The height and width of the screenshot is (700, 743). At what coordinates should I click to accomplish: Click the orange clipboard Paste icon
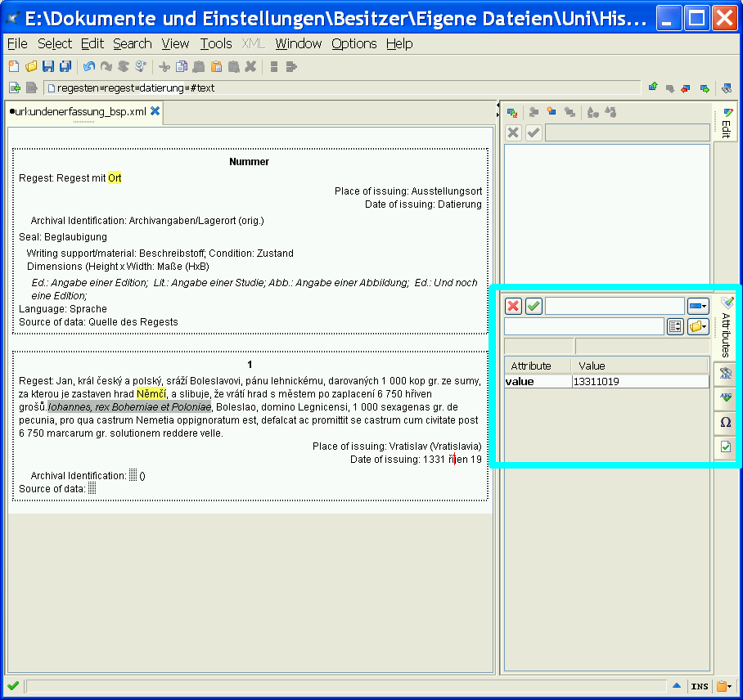[x=216, y=66]
